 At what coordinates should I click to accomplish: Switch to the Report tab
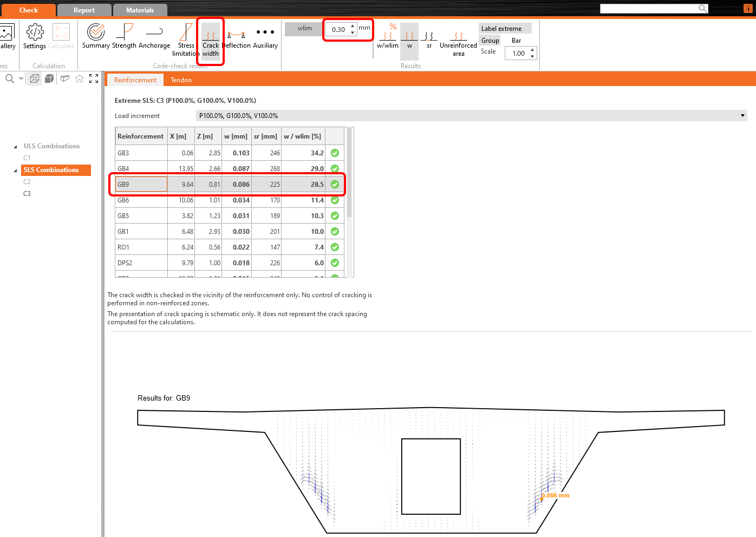point(84,10)
